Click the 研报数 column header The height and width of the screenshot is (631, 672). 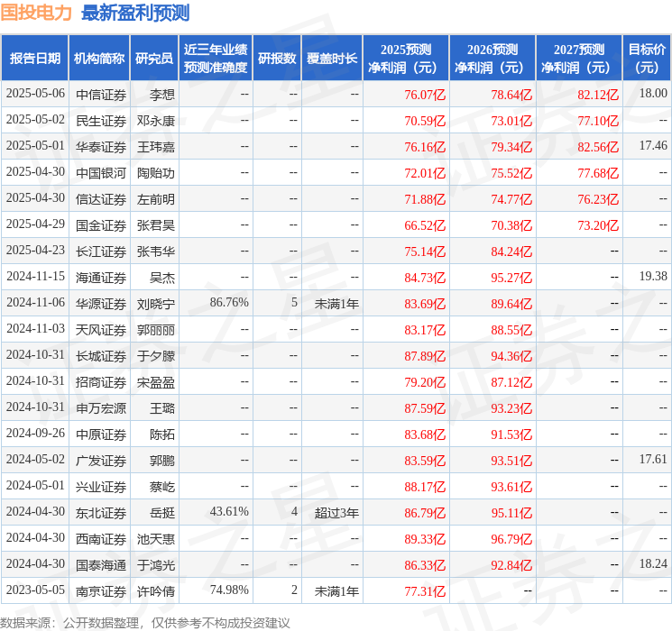(x=277, y=59)
